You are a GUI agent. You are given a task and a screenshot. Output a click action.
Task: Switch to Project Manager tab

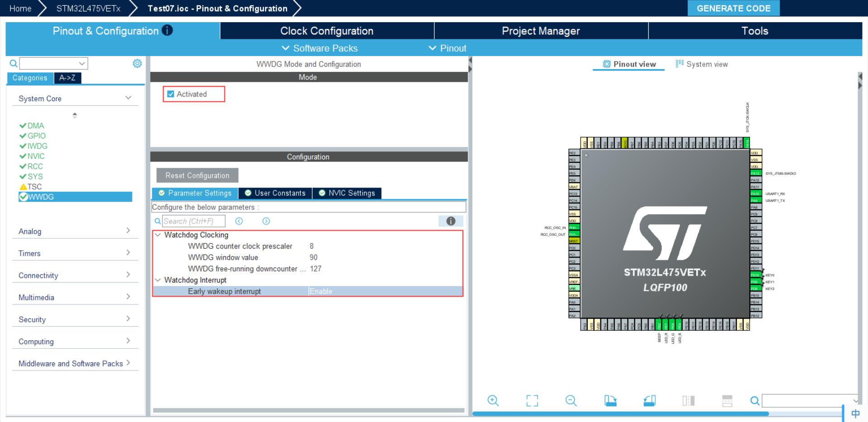pyautogui.click(x=541, y=31)
